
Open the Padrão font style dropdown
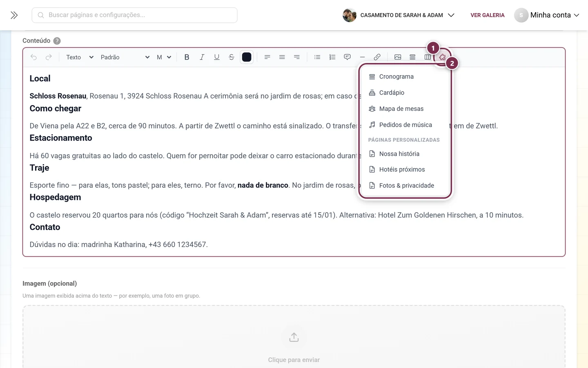click(x=125, y=57)
